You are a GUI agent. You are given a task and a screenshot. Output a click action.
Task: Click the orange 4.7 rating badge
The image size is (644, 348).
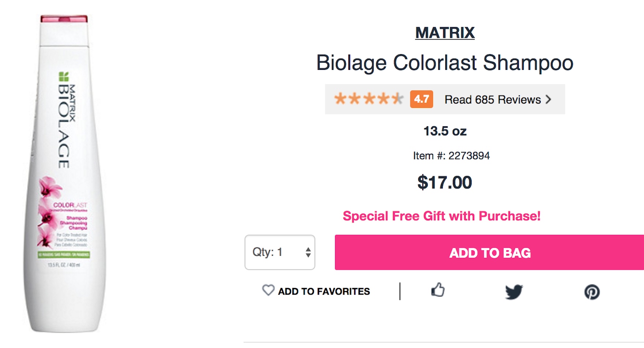[x=422, y=99]
